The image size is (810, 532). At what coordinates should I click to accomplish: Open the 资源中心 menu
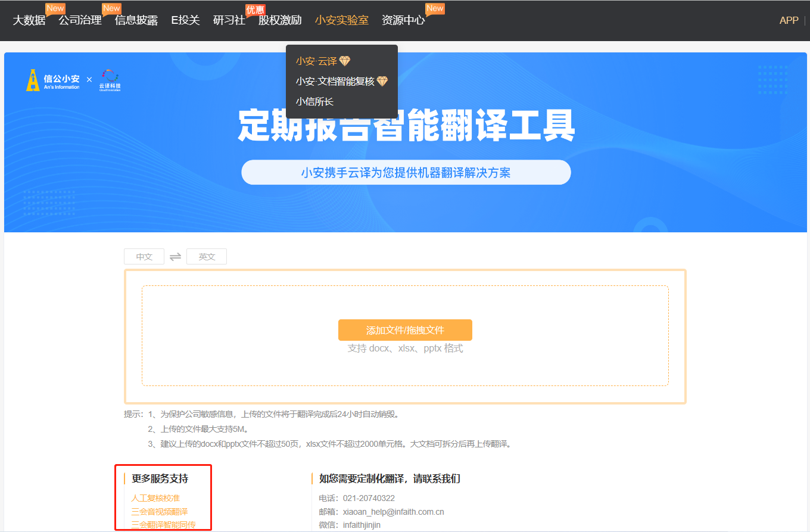[403, 20]
